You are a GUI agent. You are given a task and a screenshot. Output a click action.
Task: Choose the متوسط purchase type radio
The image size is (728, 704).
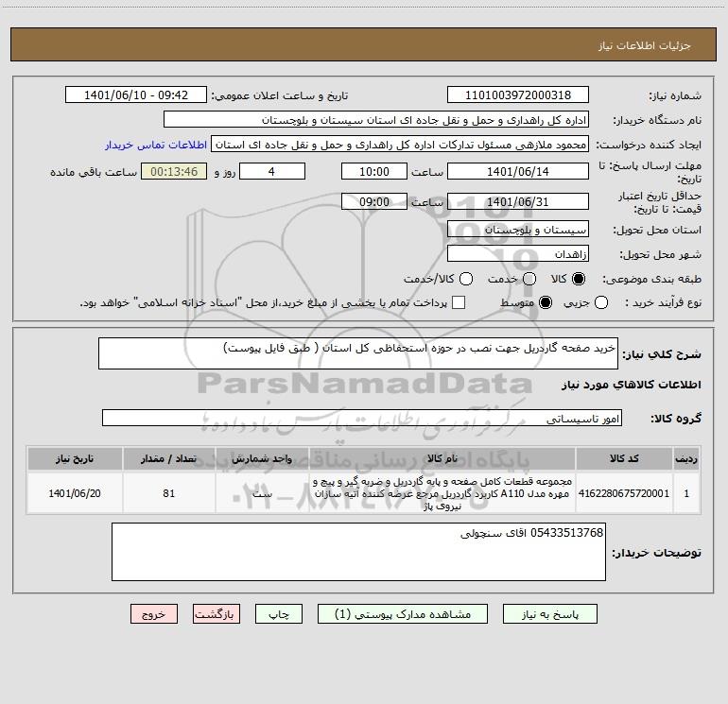pos(546,303)
